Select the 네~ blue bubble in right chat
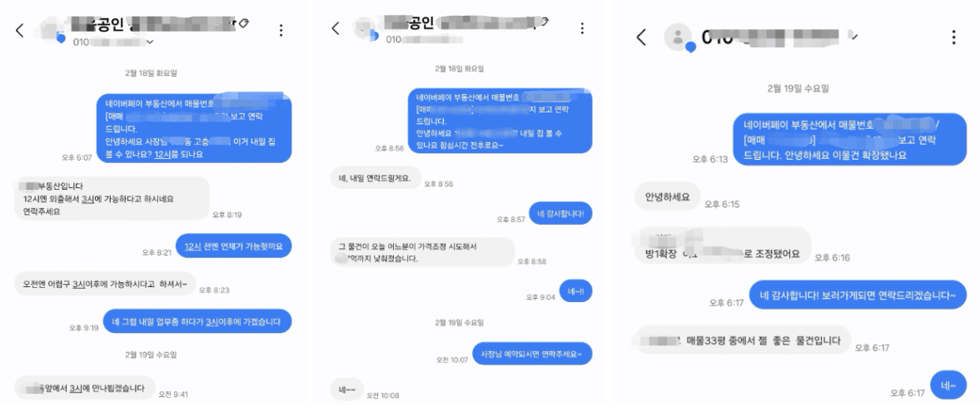980x412 pixels. (x=948, y=385)
